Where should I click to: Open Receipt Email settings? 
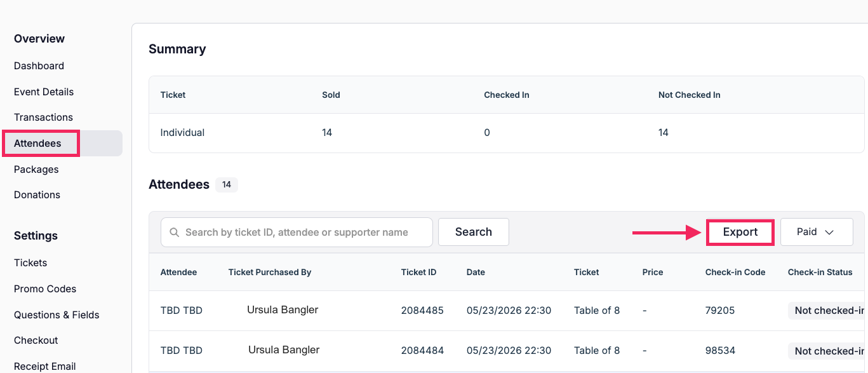[x=45, y=367]
